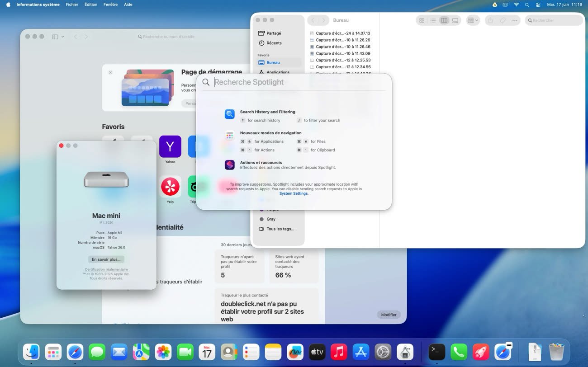Open the green Phone app in Dock
Image resolution: width=588 pixels, height=367 pixels.
tap(459, 352)
